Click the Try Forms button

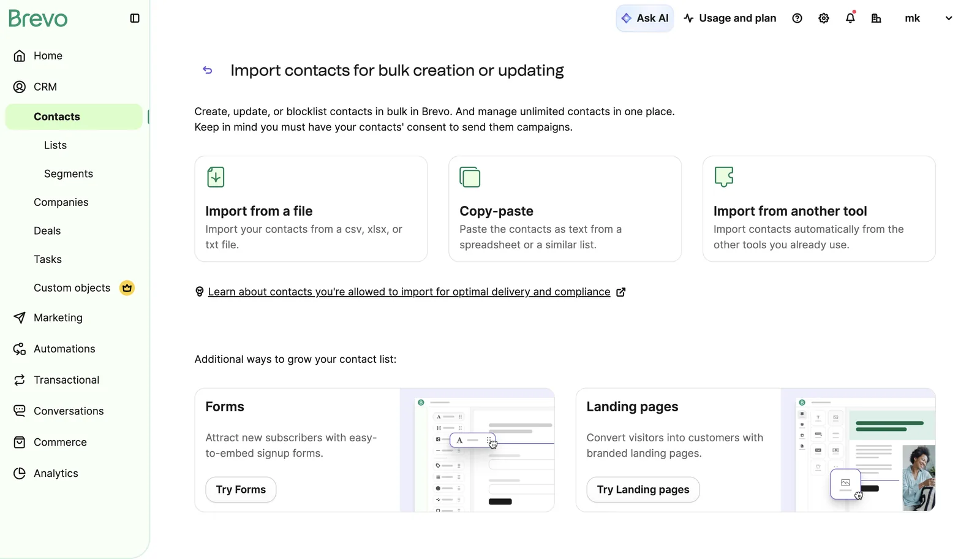click(241, 490)
